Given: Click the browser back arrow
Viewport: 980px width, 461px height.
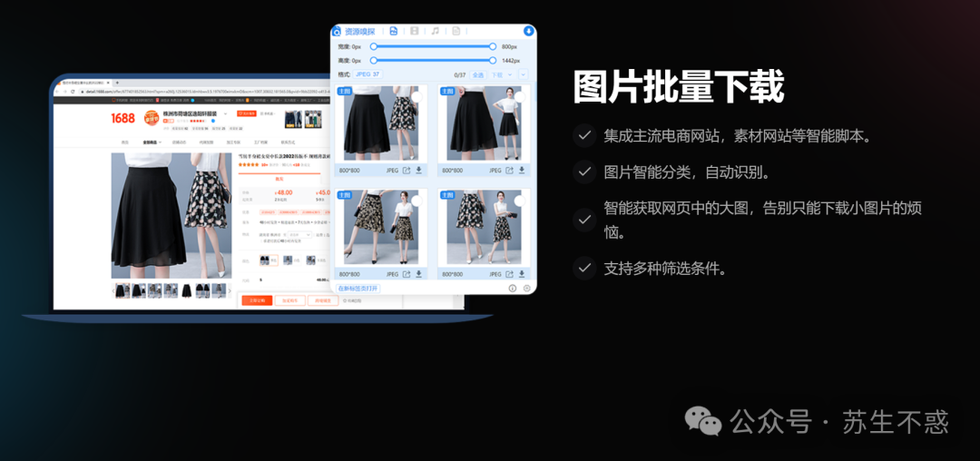Looking at the screenshot, I should [57, 91].
